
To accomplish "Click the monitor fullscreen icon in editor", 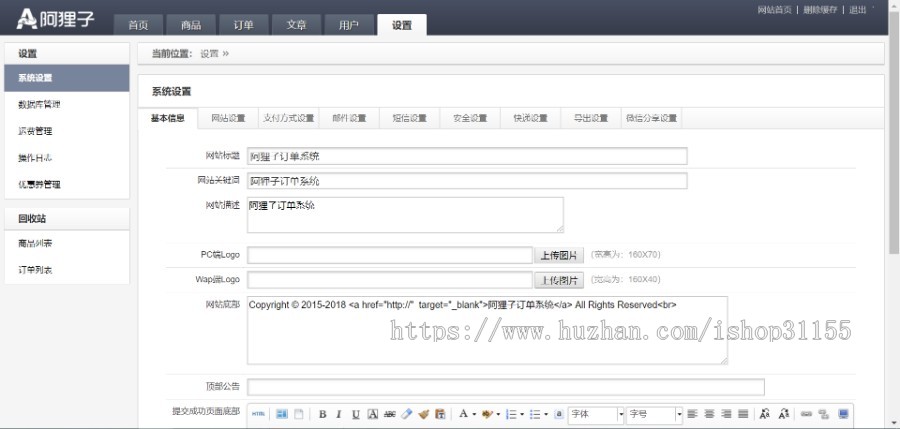I will (843, 414).
